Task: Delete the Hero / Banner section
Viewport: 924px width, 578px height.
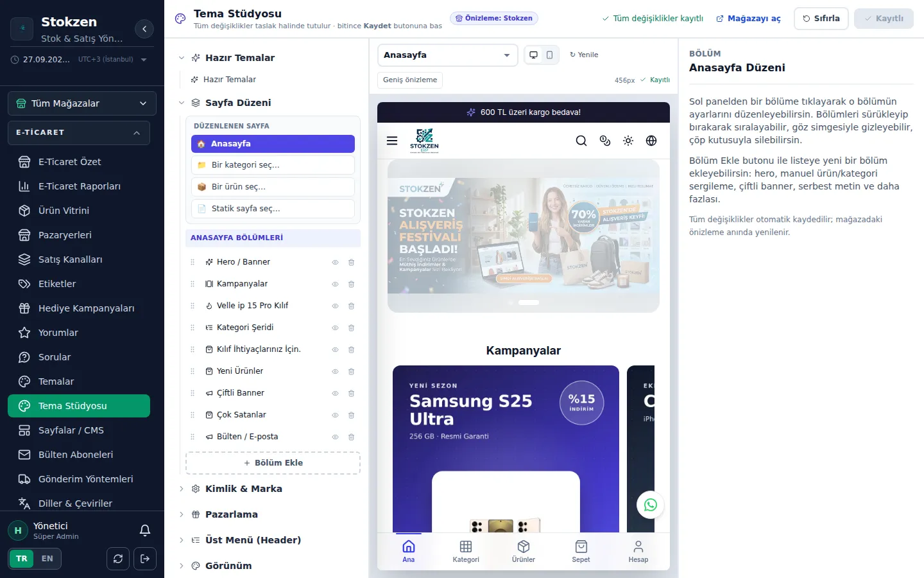Action: point(351,262)
